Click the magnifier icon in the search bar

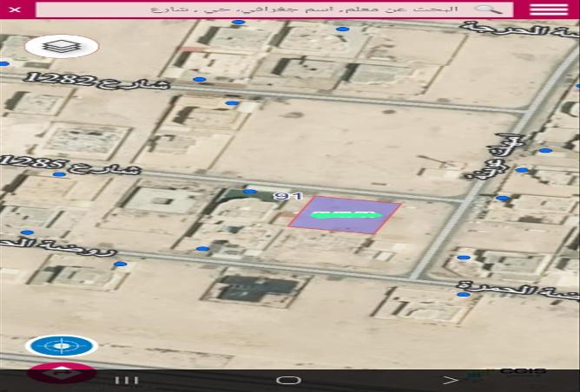(490, 10)
